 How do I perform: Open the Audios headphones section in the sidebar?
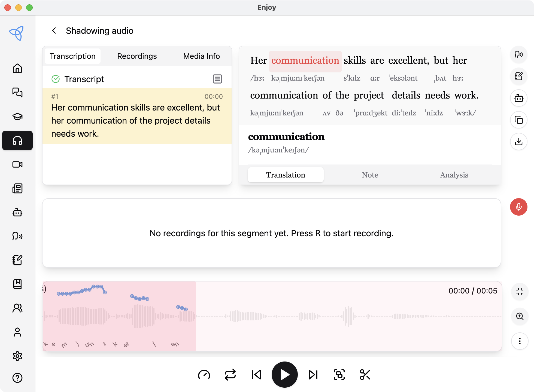[x=17, y=140]
